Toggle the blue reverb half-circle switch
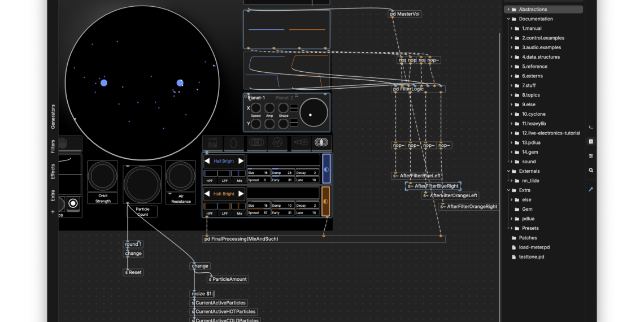Screen dimensions: 644x322 click(326, 169)
